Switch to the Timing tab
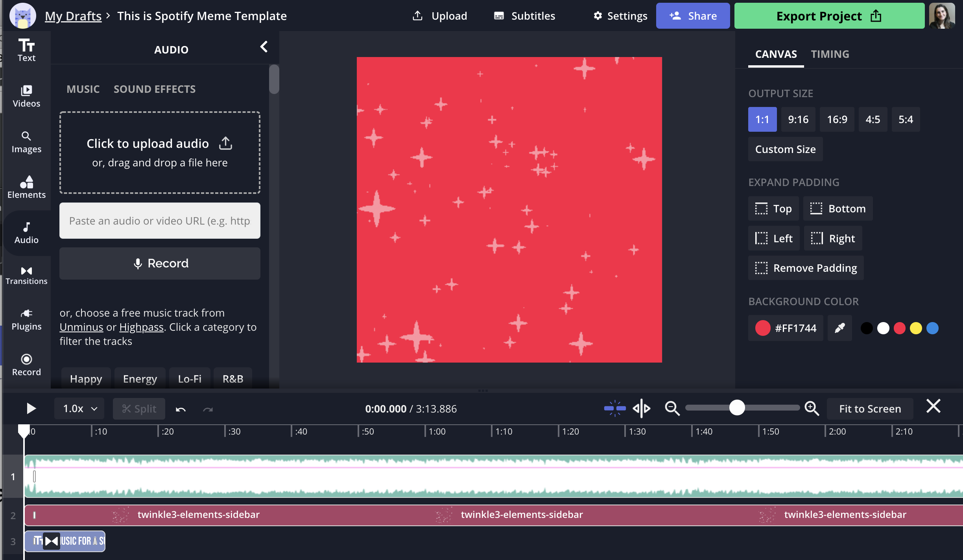The image size is (963, 560). click(x=830, y=54)
